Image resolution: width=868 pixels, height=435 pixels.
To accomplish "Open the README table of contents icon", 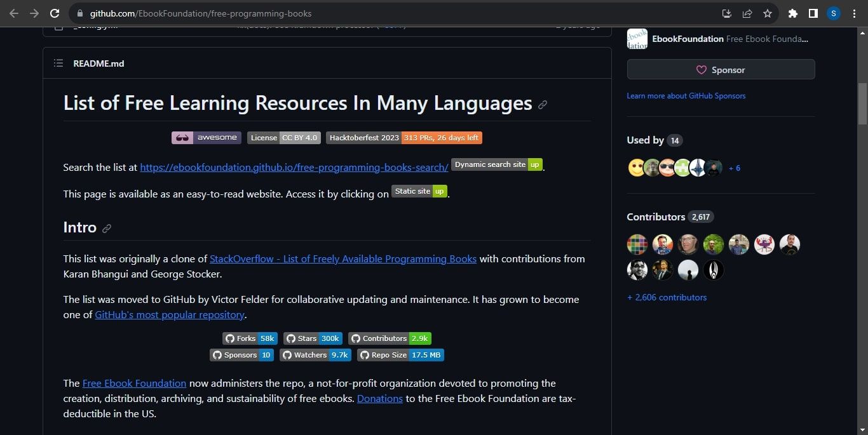I will pyautogui.click(x=58, y=63).
